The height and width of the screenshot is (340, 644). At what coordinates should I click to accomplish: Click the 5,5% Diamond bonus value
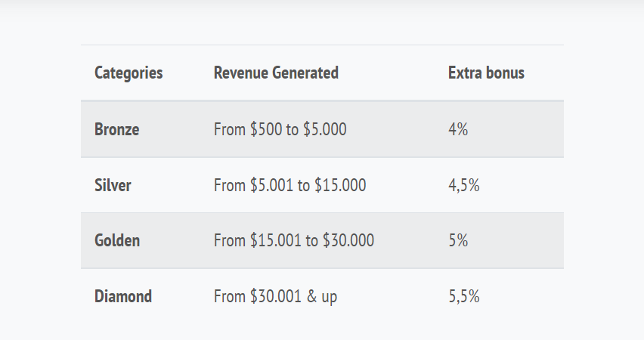(x=464, y=296)
